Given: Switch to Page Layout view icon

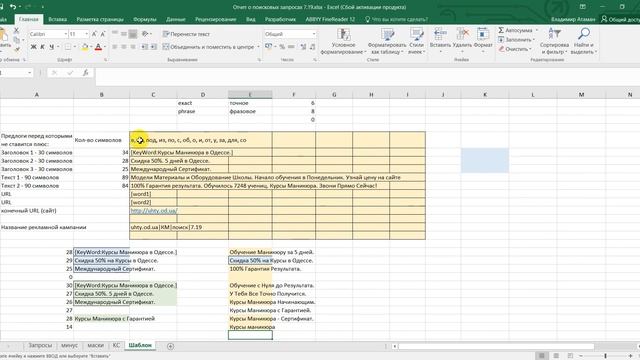Looking at the screenshot, I should click(x=556, y=356).
